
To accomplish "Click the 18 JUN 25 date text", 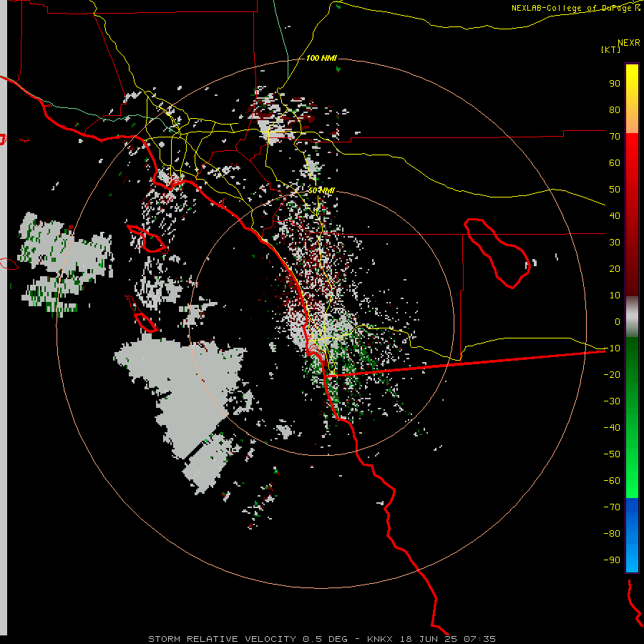I will tap(429, 639).
